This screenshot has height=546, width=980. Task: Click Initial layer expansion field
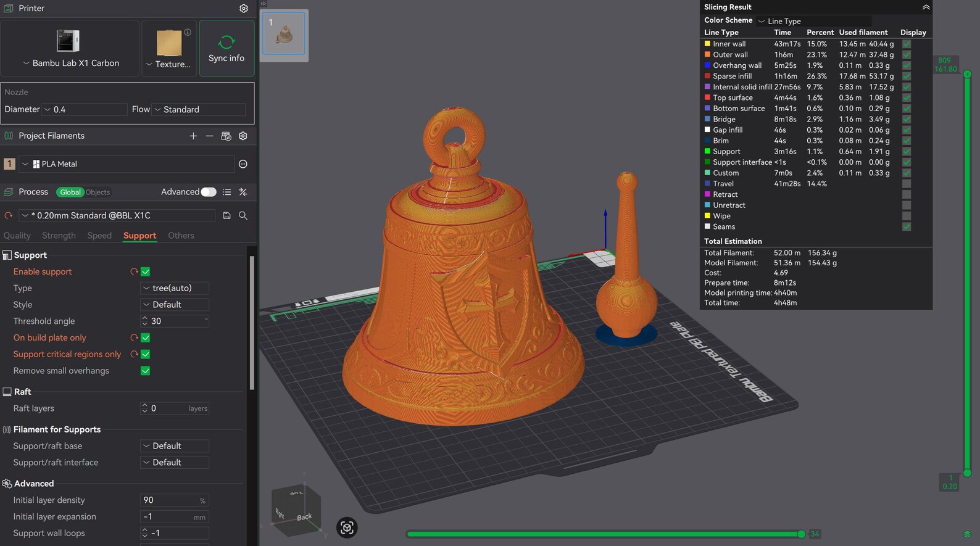pyautogui.click(x=175, y=517)
